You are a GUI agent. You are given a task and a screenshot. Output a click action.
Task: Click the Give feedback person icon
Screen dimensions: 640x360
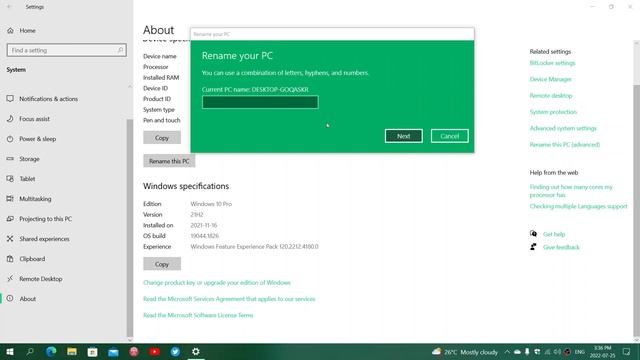[533, 247]
